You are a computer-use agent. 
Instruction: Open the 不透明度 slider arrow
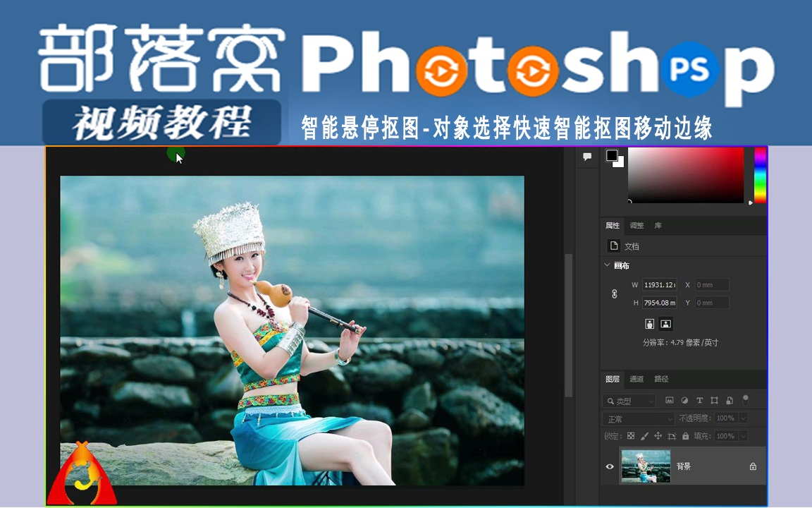743,418
